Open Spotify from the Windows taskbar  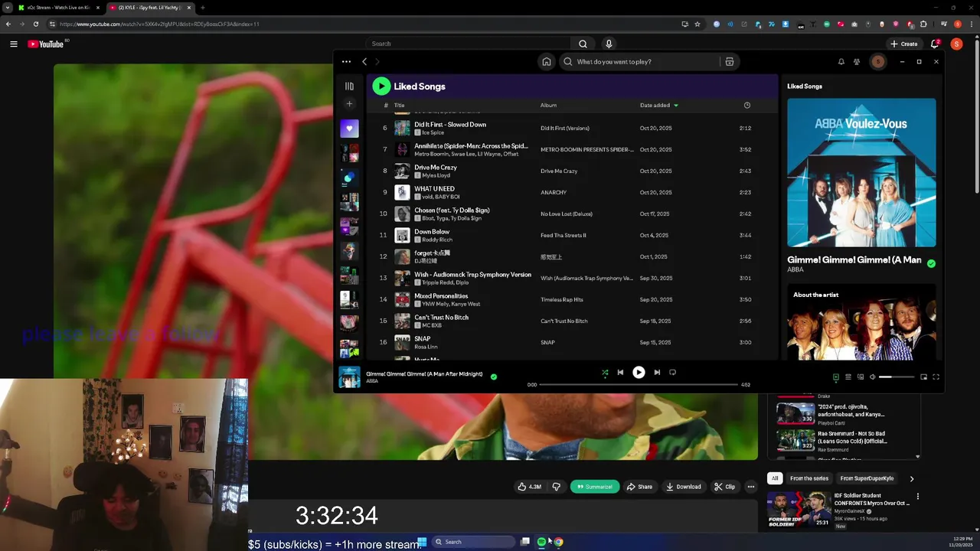tap(541, 542)
